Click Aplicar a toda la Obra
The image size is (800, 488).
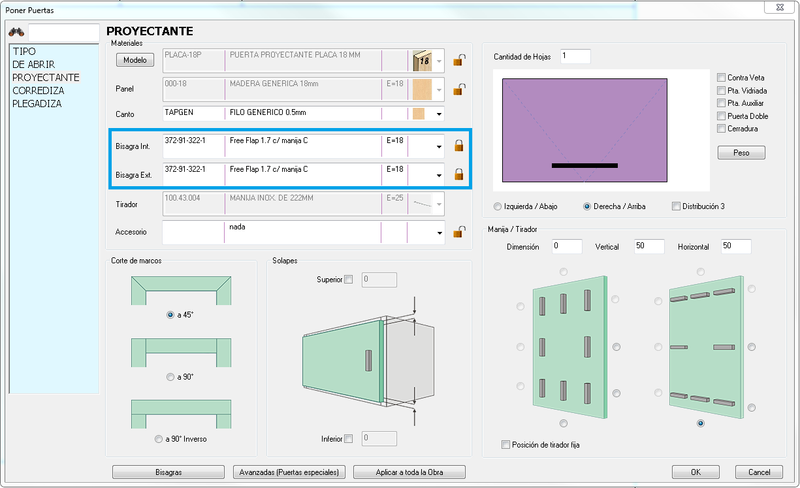409,472
